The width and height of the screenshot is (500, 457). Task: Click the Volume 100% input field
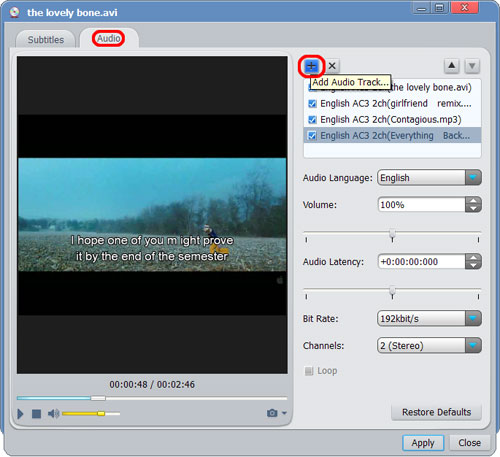coord(422,204)
